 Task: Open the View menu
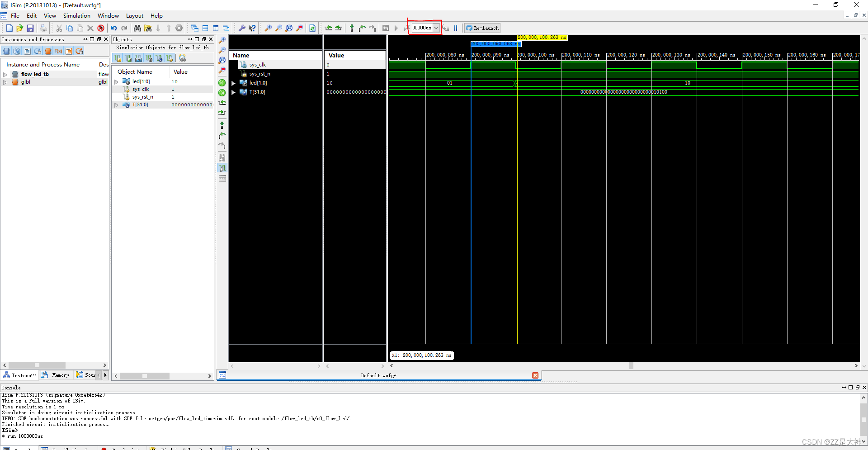pyautogui.click(x=50, y=15)
